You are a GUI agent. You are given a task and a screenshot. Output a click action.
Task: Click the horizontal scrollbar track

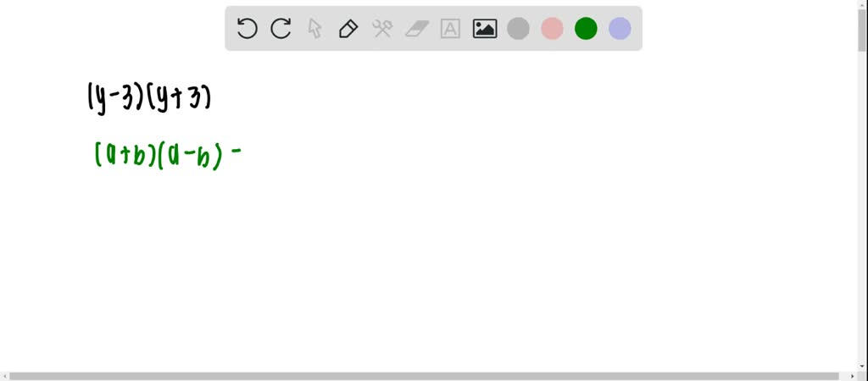point(430,376)
